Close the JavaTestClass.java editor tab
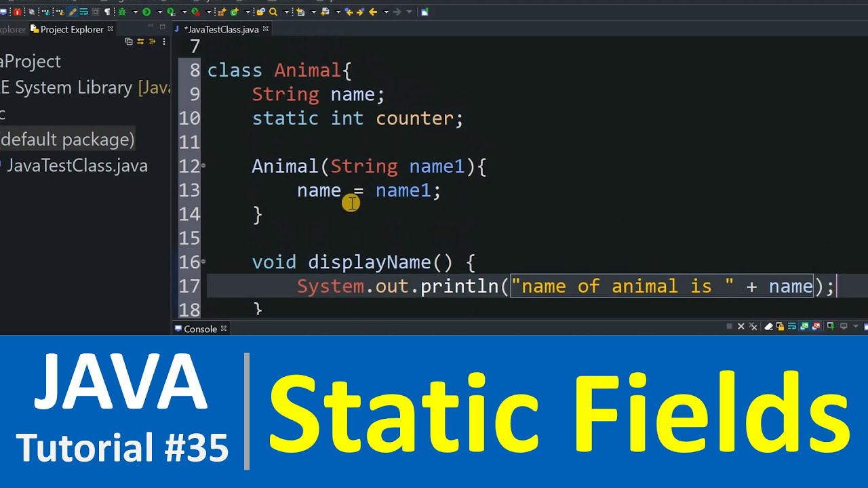Image resolution: width=868 pixels, height=488 pixels. (266, 28)
